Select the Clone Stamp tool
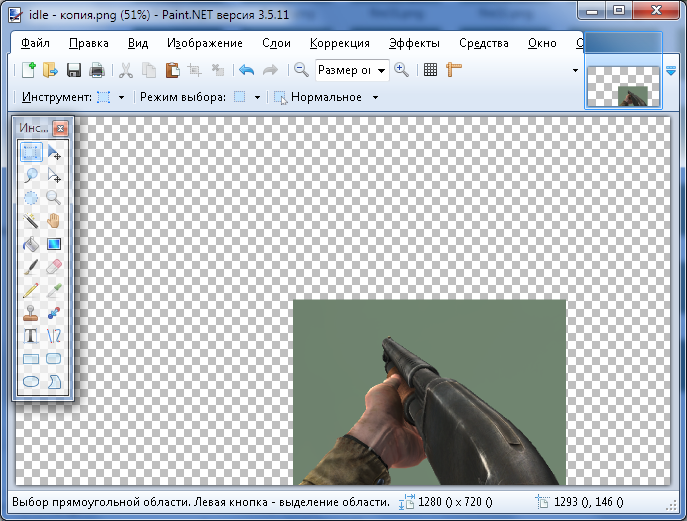This screenshot has width=687, height=521. pyautogui.click(x=32, y=313)
